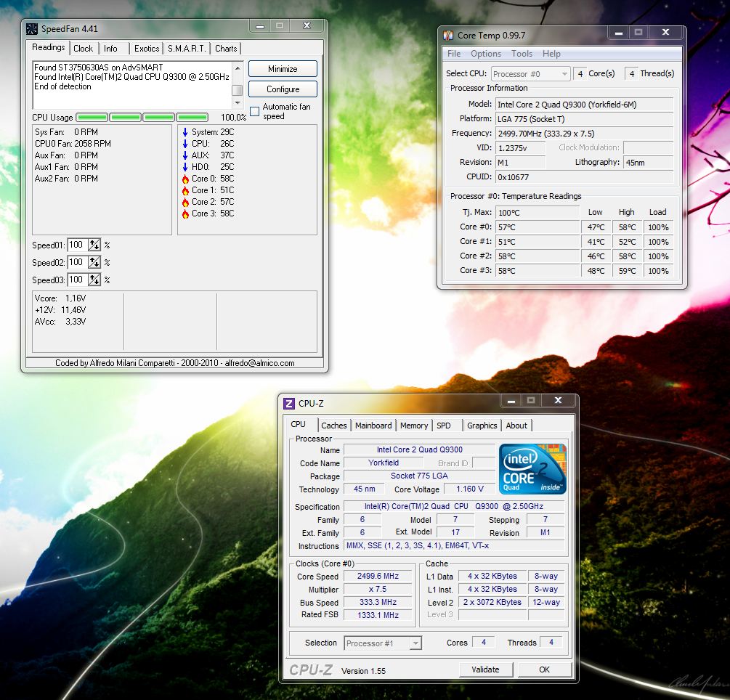Click the Speed03 value input field

[78, 280]
